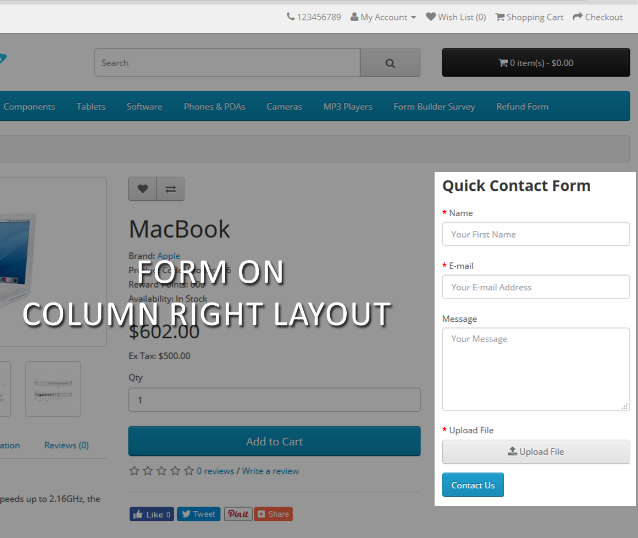Click the Your Message text area

(536, 369)
